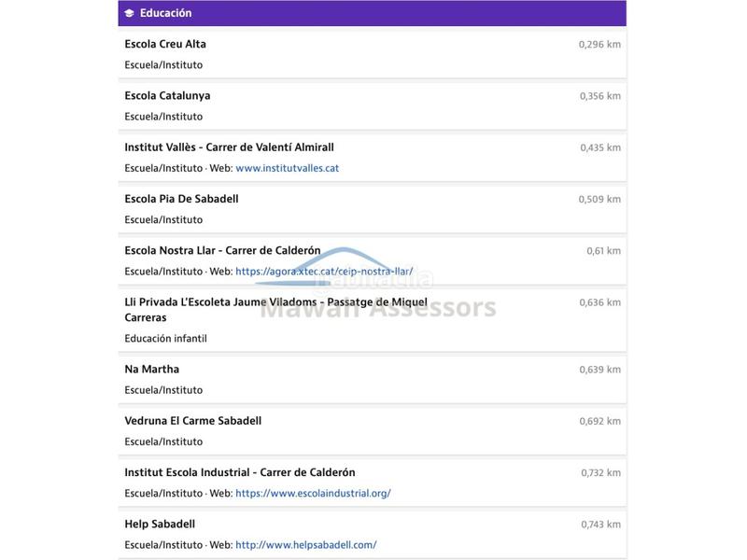Click Institut Vallès school title
747x560 pixels.
(229, 147)
